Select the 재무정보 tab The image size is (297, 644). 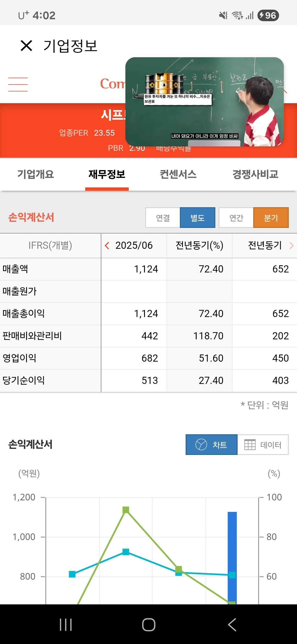point(107,174)
